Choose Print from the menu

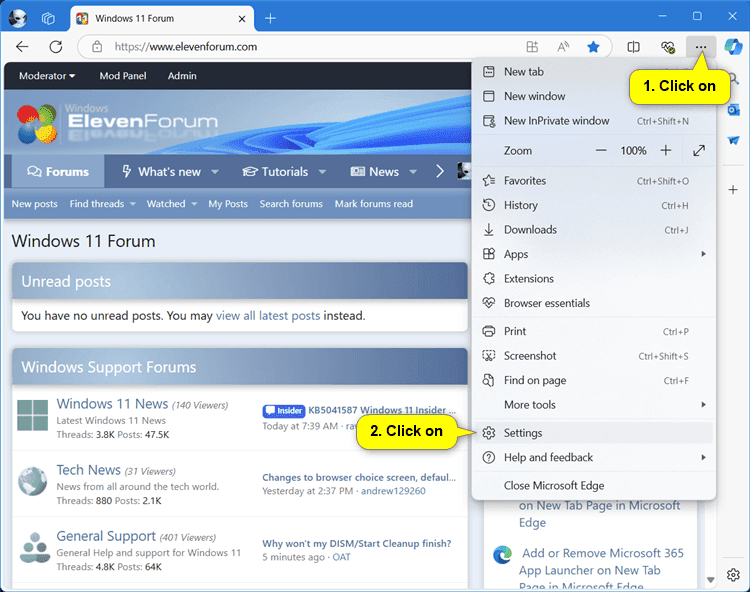[594, 331]
